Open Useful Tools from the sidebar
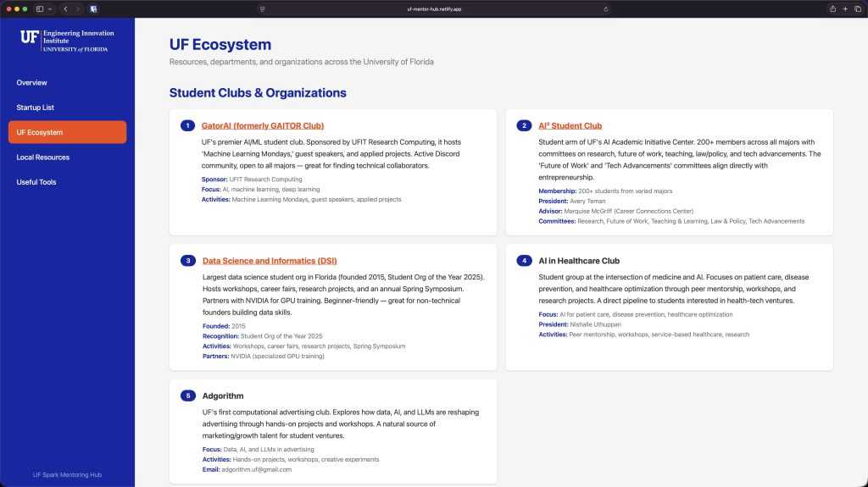The width and height of the screenshot is (868, 487). tap(36, 182)
